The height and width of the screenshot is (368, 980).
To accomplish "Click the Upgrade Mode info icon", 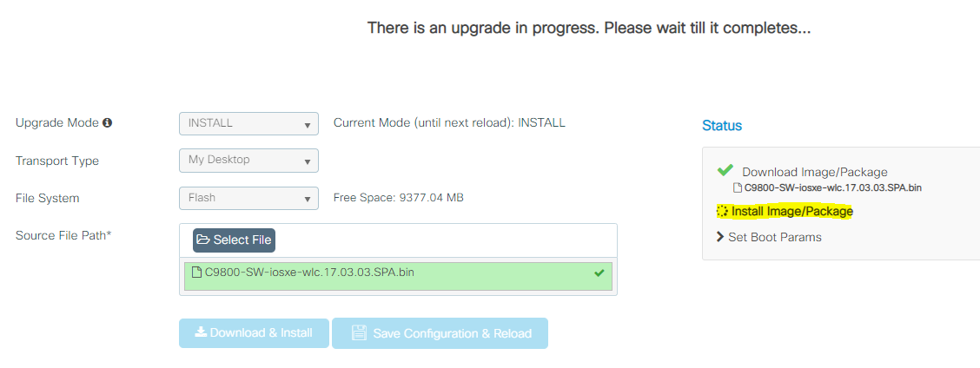I will point(108,123).
